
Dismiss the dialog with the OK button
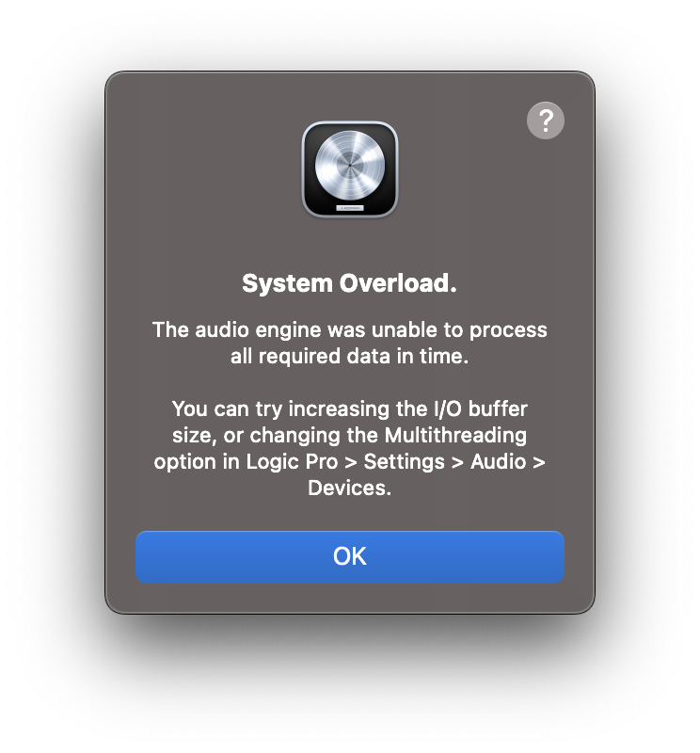[350, 557]
